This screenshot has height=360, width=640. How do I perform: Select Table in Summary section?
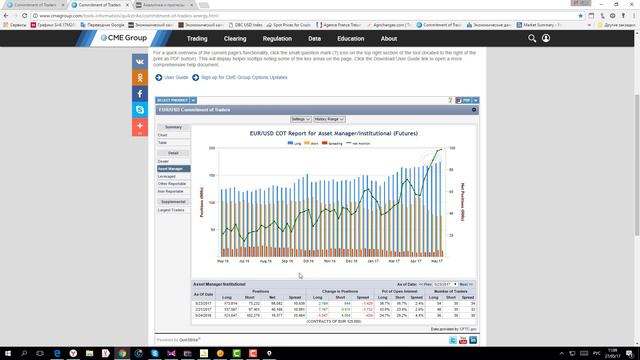(x=173, y=143)
